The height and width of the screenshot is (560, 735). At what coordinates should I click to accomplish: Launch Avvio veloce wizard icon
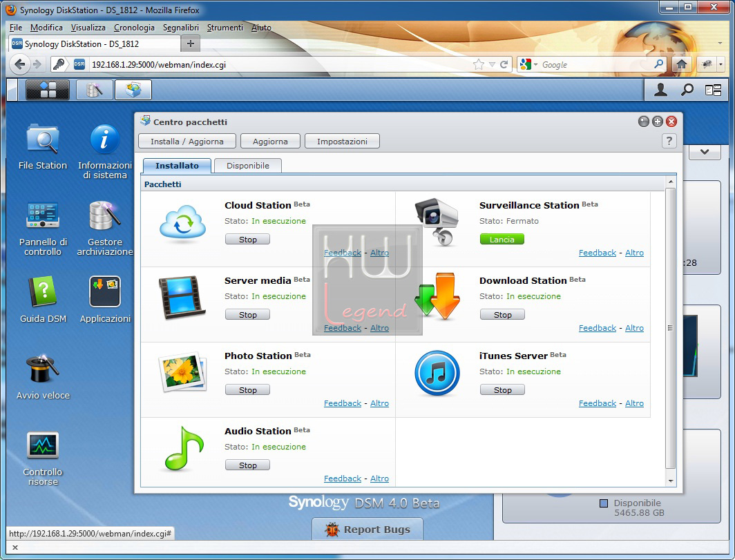click(43, 368)
